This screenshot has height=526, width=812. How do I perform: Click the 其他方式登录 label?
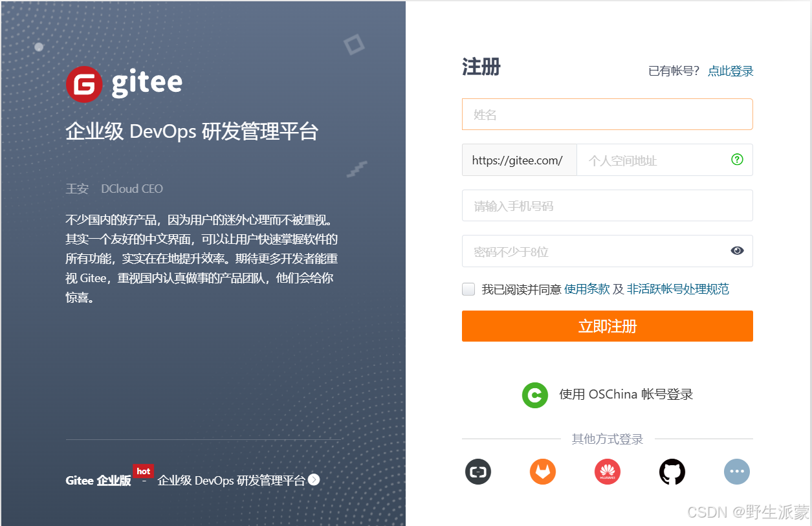[608, 439]
